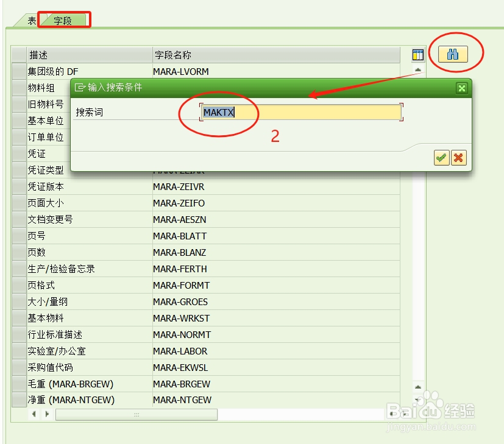Open the column layout settings icon

pyautogui.click(x=417, y=54)
